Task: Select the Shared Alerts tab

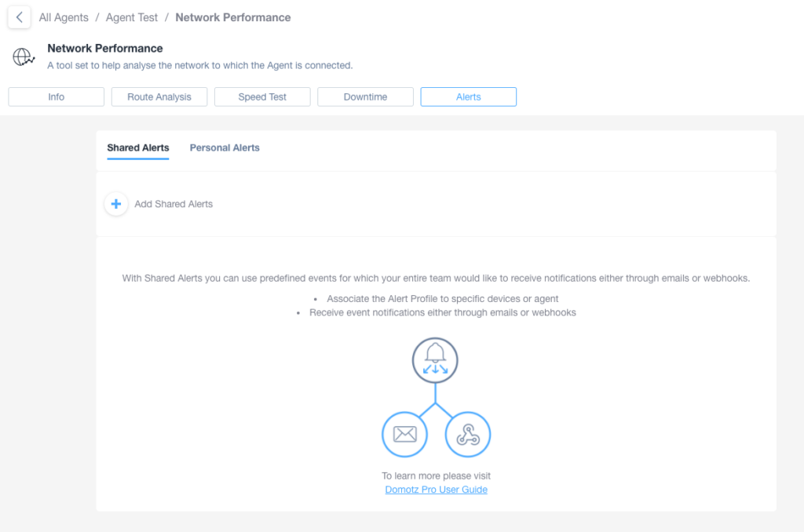Action: [x=137, y=147]
